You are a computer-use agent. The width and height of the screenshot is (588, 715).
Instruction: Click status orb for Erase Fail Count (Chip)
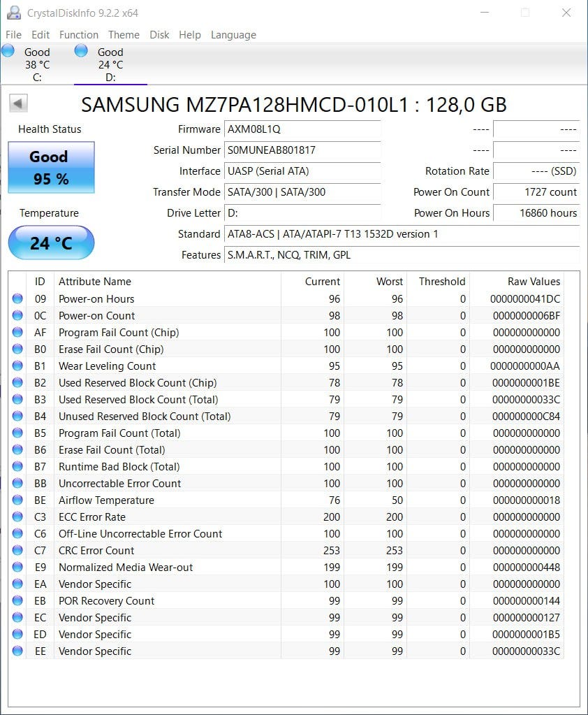click(x=17, y=349)
